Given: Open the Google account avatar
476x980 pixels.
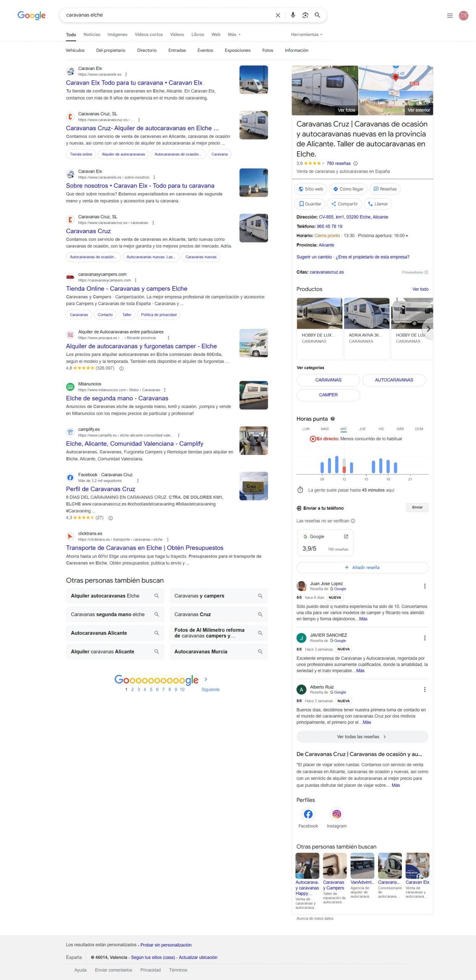Looking at the screenshot, I should 464,15.
